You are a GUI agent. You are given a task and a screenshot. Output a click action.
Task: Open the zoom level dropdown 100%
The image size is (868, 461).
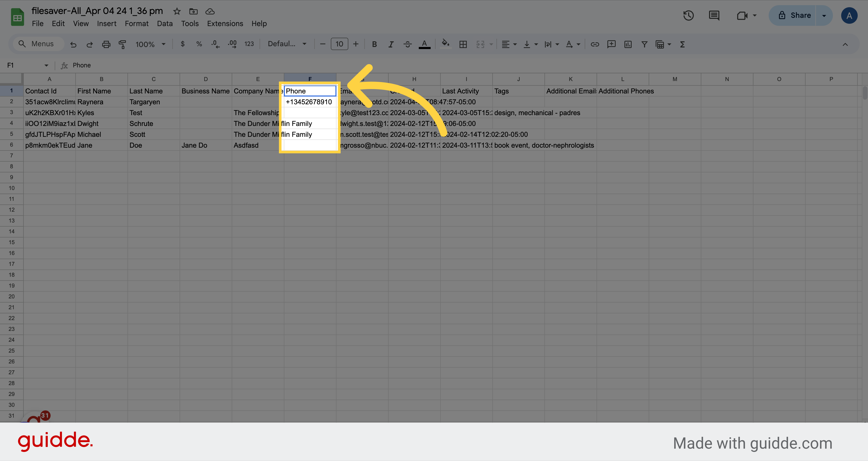(150, 44)
